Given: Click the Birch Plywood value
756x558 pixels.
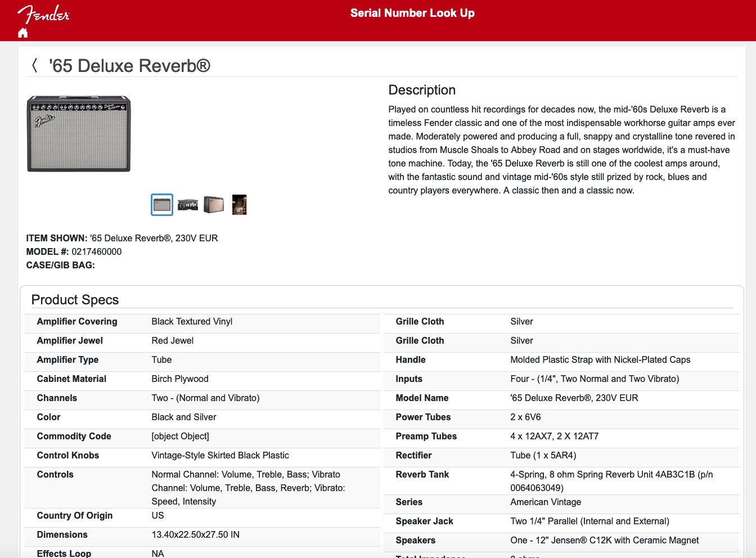Looking at the screenshot, I should pyautogui.click(x=180, y=379).
